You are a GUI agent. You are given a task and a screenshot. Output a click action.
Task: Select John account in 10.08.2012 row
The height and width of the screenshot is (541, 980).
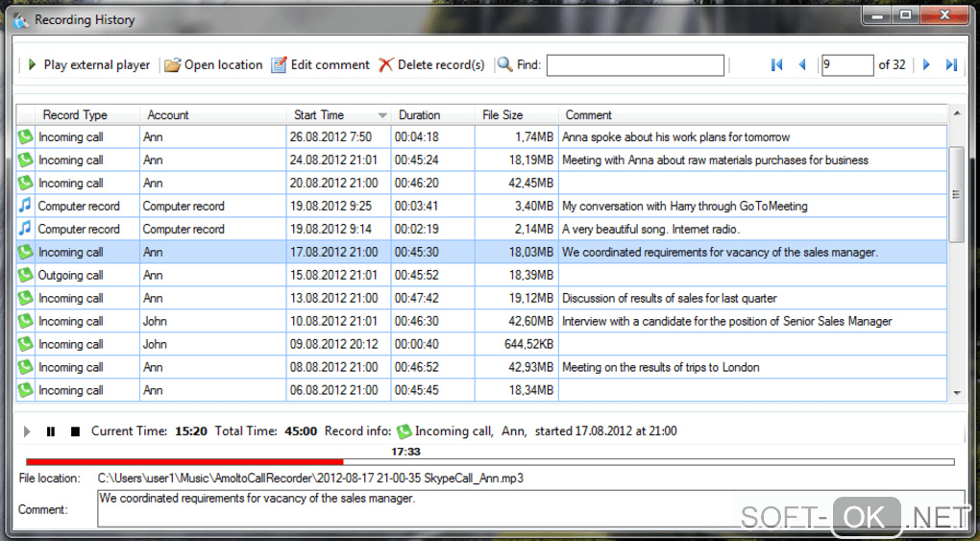pyautogui.click(x=213, y=322)
